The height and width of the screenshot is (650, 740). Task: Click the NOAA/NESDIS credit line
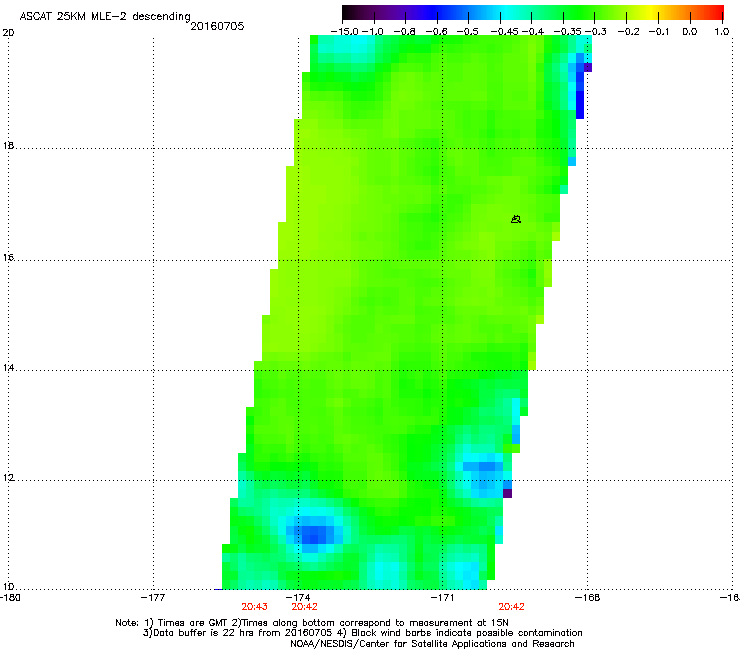tap(432, 644)
